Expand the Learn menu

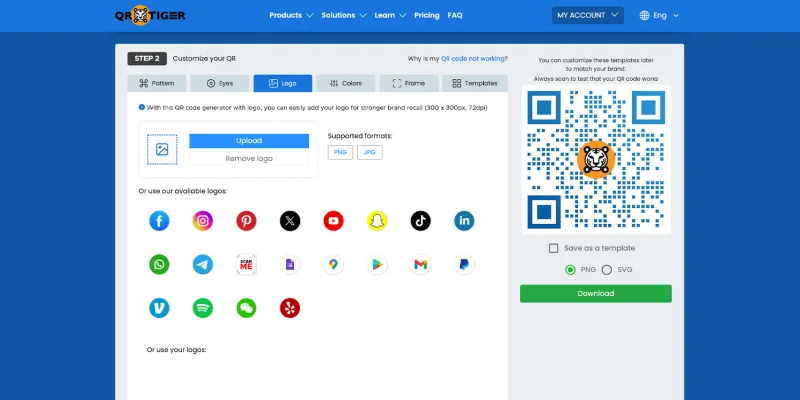click(390, 15)
